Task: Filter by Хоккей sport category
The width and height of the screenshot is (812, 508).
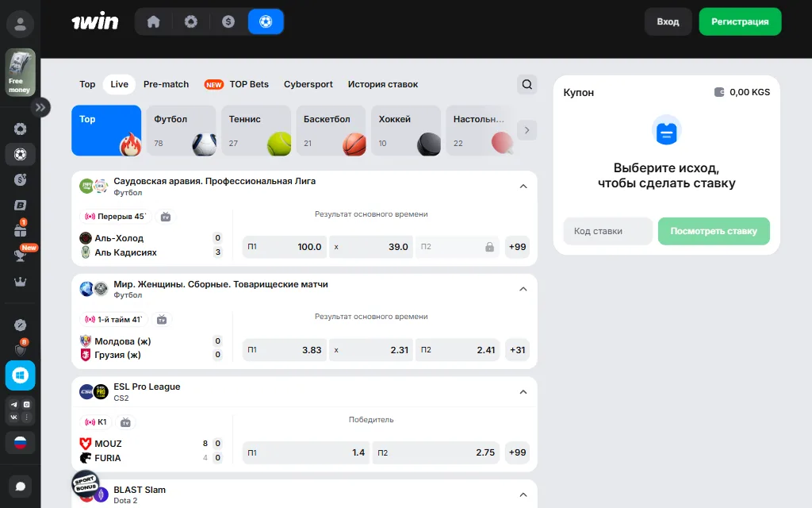Action: (x=406, y=131)
